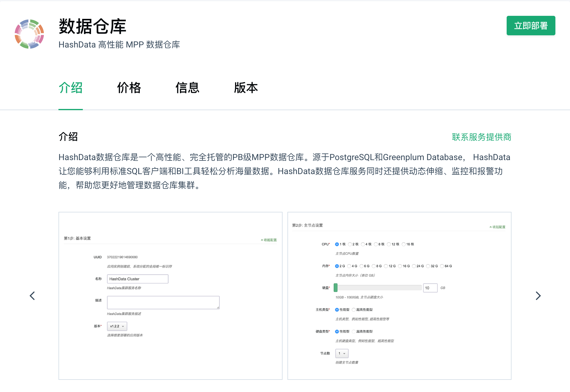The height and width of the screenshot is (392, 570).
Task: Click the subtitle HashData 高性能 MPP 数据仓库
Action: (x=119, y=45)
